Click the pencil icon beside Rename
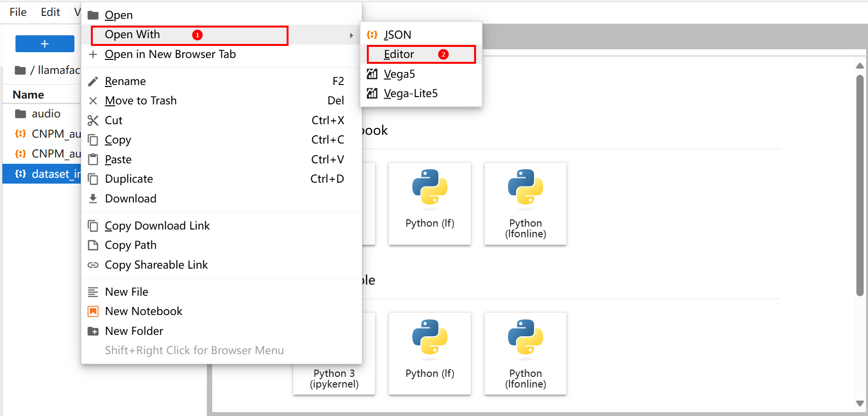 click(x=93, y=81)
